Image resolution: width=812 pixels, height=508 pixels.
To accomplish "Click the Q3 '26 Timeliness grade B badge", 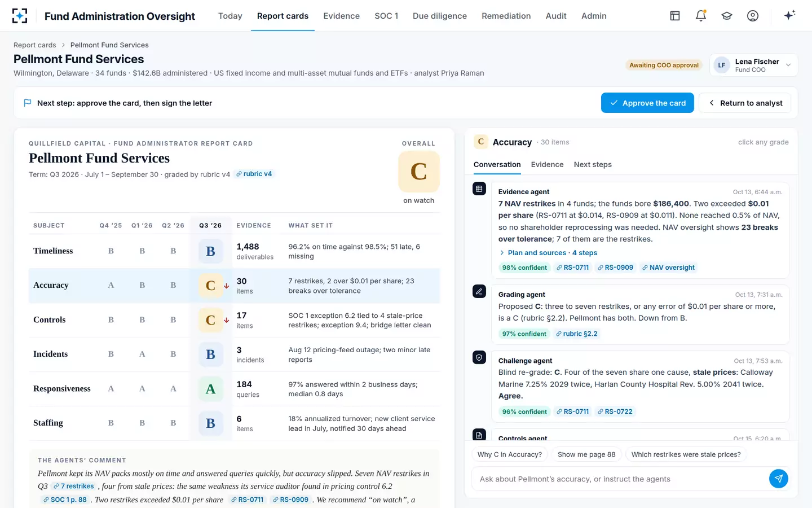I will coord(210,251).
